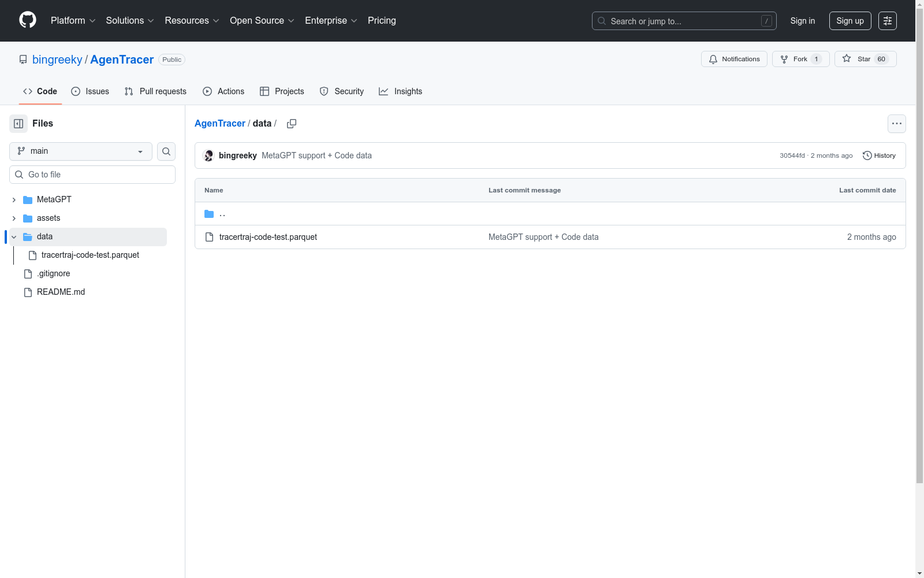Open the bingreeky owner profile link
The width and height of the screenshot is (924, 578).
(x=57, y=60)
